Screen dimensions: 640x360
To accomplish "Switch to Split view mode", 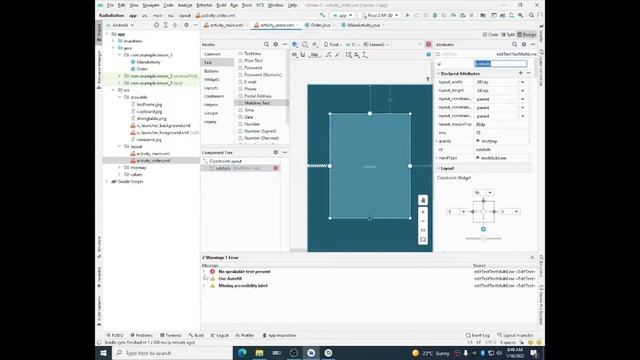I will (x=508, y=35).
